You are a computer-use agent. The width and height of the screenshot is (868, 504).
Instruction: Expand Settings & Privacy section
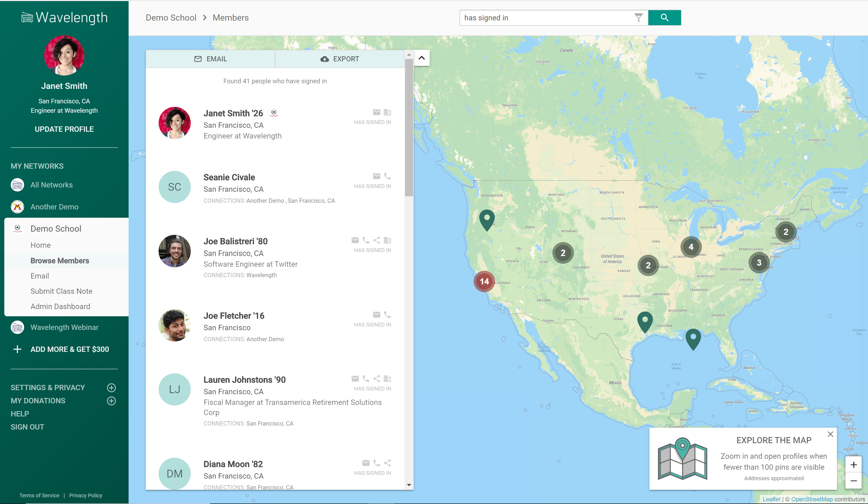click(111, 388)
